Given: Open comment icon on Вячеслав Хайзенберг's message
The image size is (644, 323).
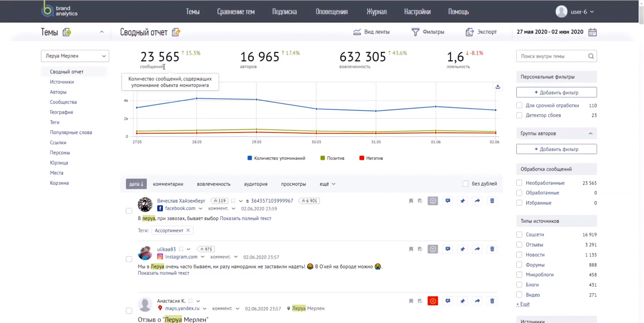Looking at the screenshot, I should [448, 201].
